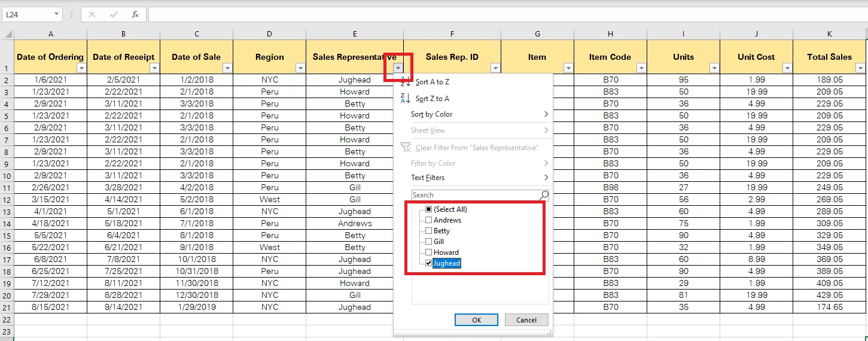Open Item Code filter dropdown
Viewport: 868px width, 341px height.
[x=641, y=69]
